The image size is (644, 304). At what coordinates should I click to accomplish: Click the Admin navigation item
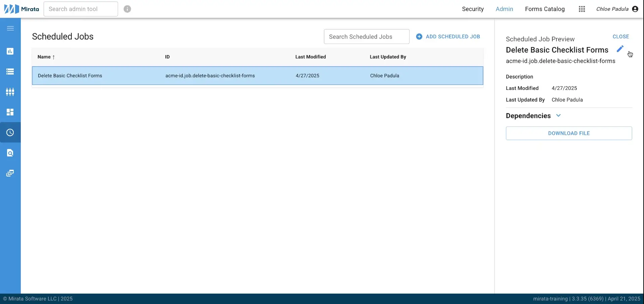coord(504,9)
